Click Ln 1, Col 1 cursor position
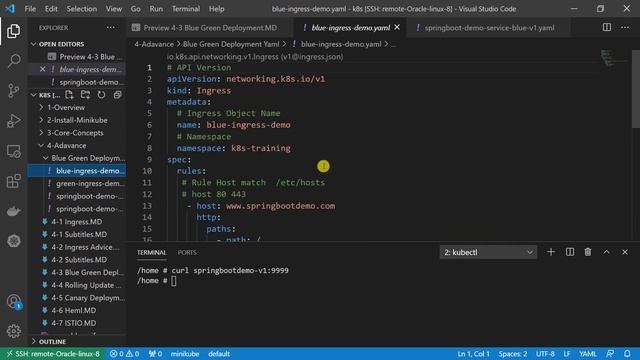640x360 pixels. click(x=473, y=354)
